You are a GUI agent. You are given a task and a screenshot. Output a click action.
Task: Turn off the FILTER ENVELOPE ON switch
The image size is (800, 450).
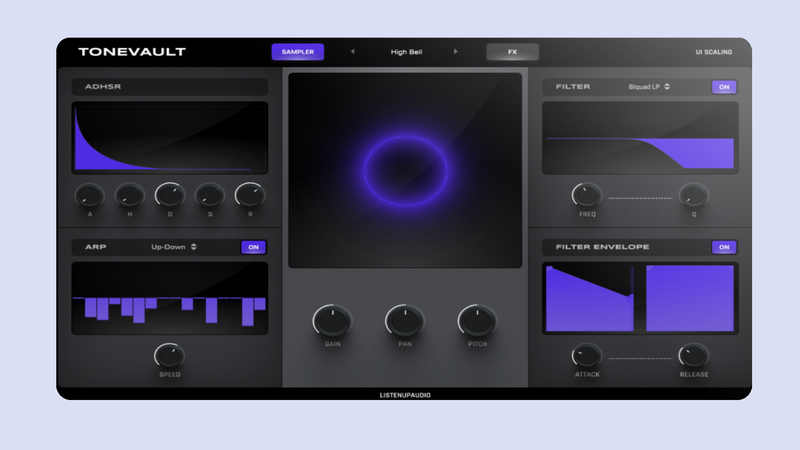click(x=724, y=247)
